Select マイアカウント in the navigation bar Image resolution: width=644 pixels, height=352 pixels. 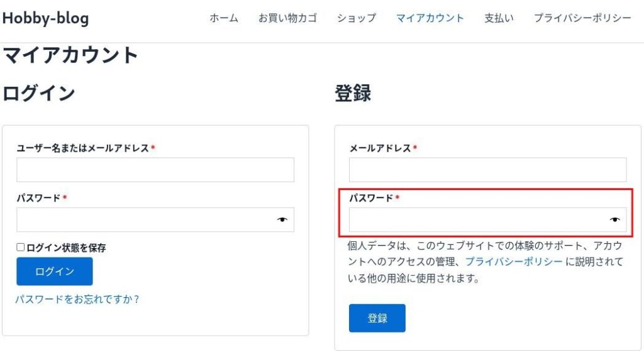coord(430,18)
